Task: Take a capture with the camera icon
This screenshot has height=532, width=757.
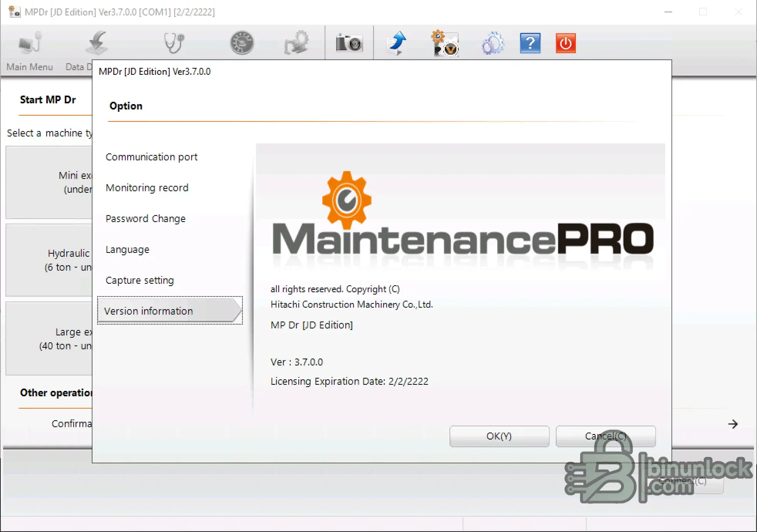Action: click(x=349, y=43)
